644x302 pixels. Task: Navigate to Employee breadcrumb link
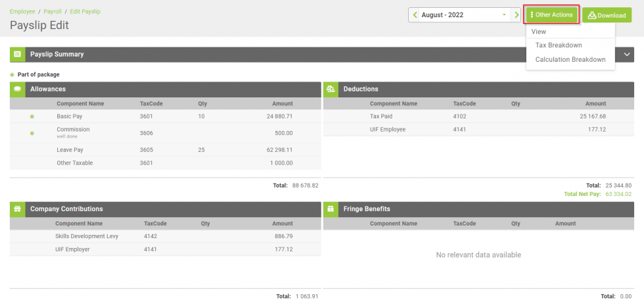pyautogui.click(x=22, y=12)
